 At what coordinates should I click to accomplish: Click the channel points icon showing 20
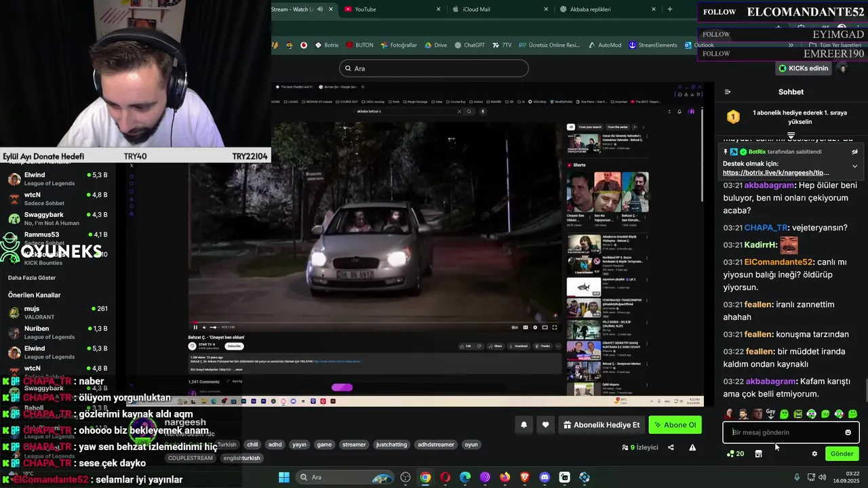click(736, 453)
